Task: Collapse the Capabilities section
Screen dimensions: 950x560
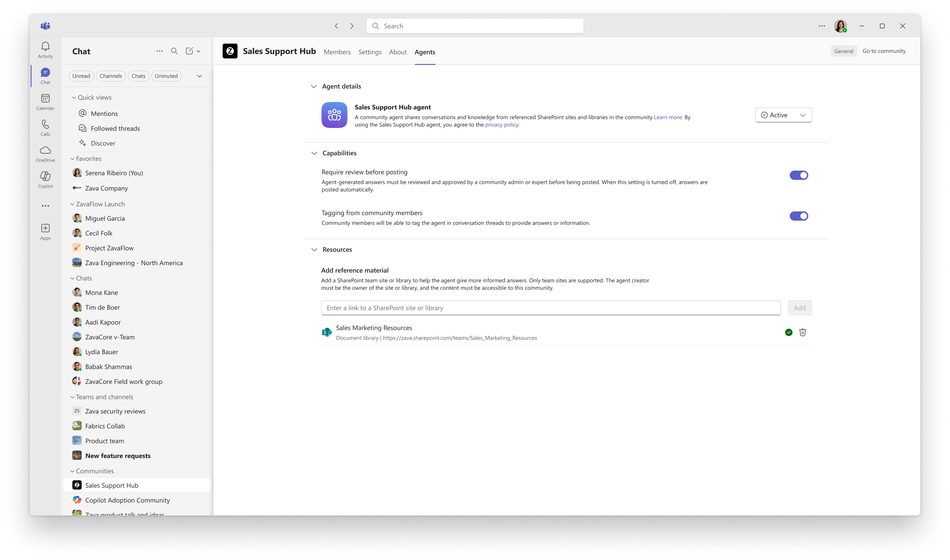Action: [x=314, y=153]
